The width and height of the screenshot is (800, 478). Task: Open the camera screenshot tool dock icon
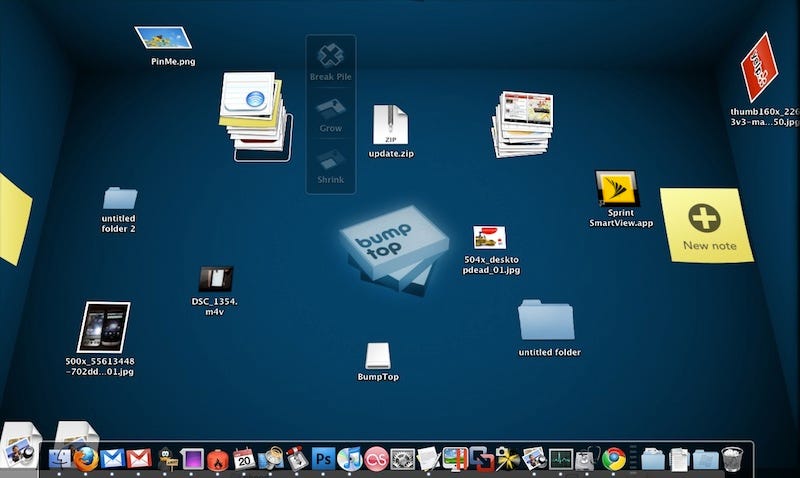508,459
